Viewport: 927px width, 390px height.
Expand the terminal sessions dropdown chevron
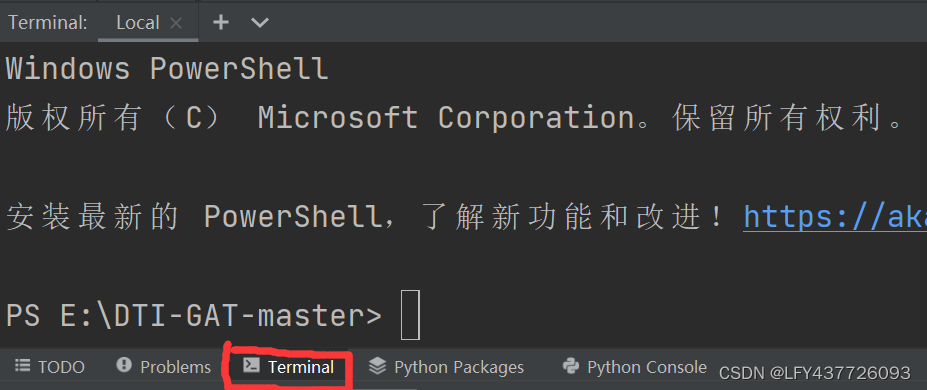point(260,23)
